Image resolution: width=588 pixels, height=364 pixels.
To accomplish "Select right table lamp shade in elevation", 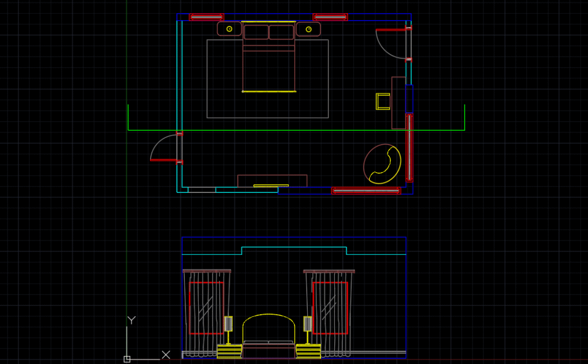I will (x=308, y=323).
